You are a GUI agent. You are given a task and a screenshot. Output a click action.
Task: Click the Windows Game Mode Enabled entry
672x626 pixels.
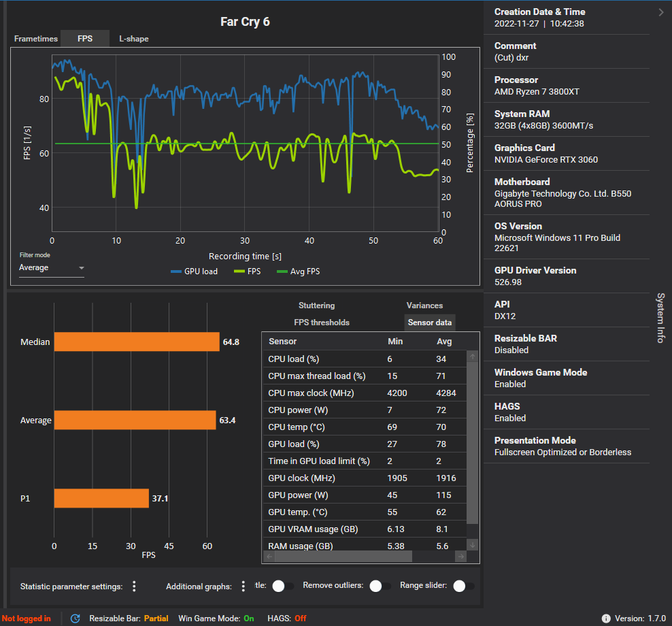567,378
